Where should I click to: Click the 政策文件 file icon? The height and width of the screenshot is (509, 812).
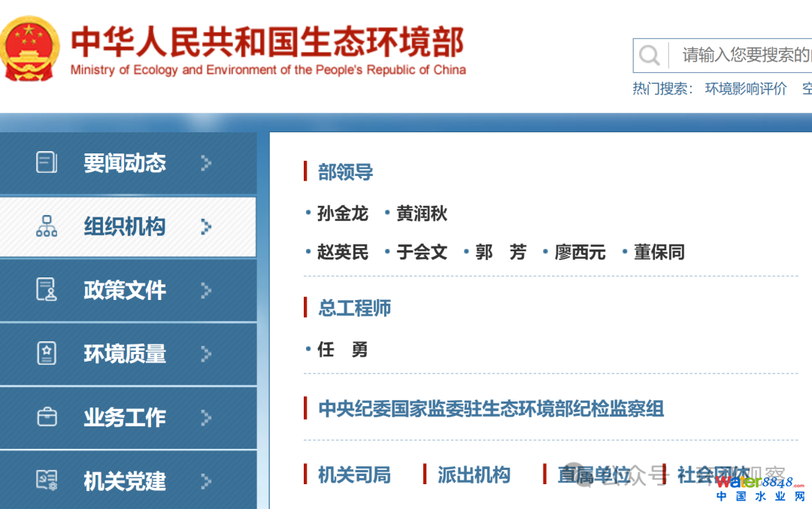pyautogui.click(x=47, y=290)
